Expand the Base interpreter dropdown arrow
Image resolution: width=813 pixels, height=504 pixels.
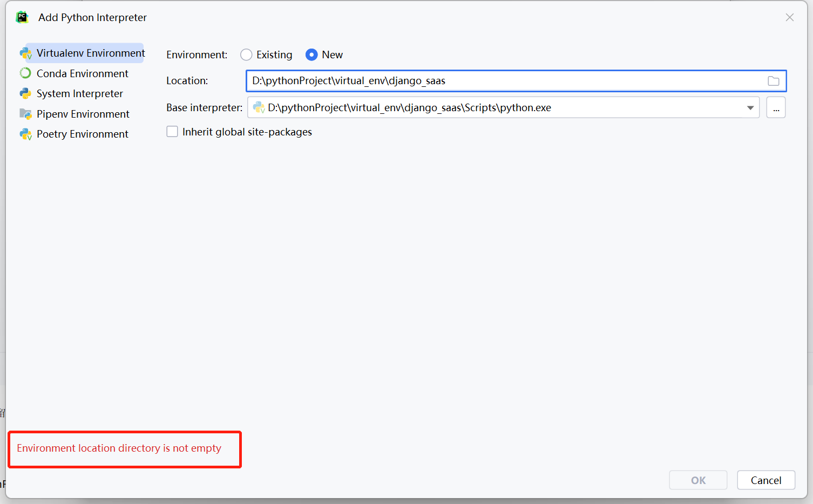point(750,108)
